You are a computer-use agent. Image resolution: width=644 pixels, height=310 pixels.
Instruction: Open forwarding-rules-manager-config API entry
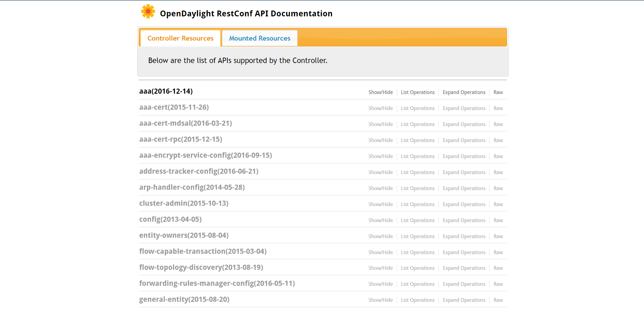pyautogui.click(x=217, y=283)
